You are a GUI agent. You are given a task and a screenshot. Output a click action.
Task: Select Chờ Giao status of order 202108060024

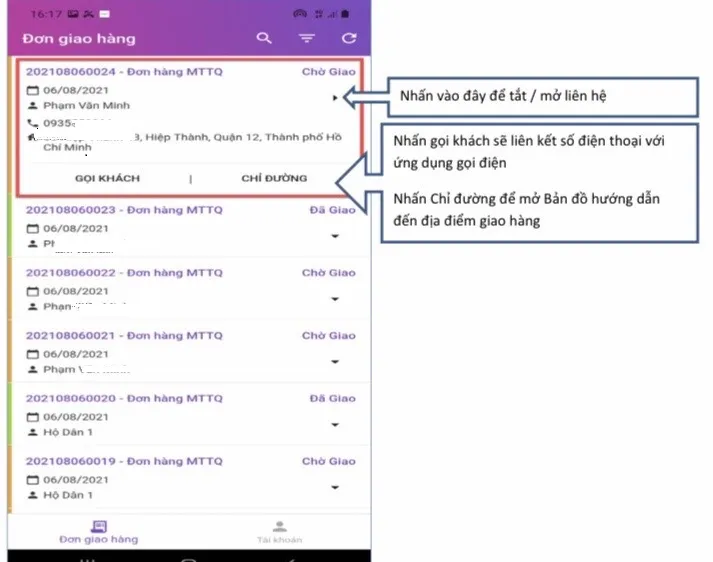click(328, 72)
